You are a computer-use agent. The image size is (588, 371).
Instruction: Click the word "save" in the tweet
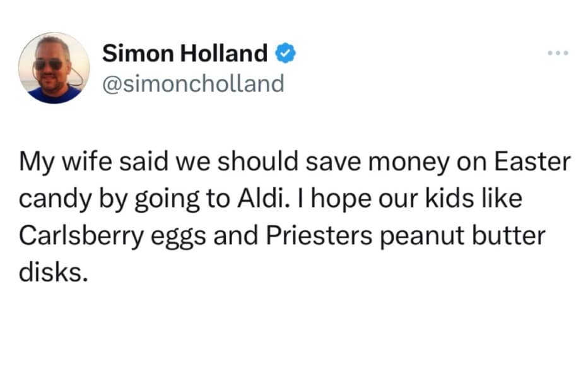pyautogui.click(x=337, y=163)
